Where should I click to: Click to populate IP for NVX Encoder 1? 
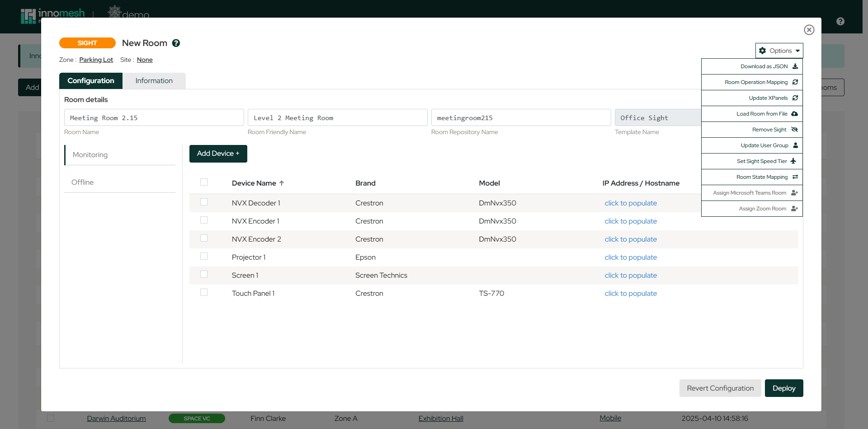pos(631,221)
